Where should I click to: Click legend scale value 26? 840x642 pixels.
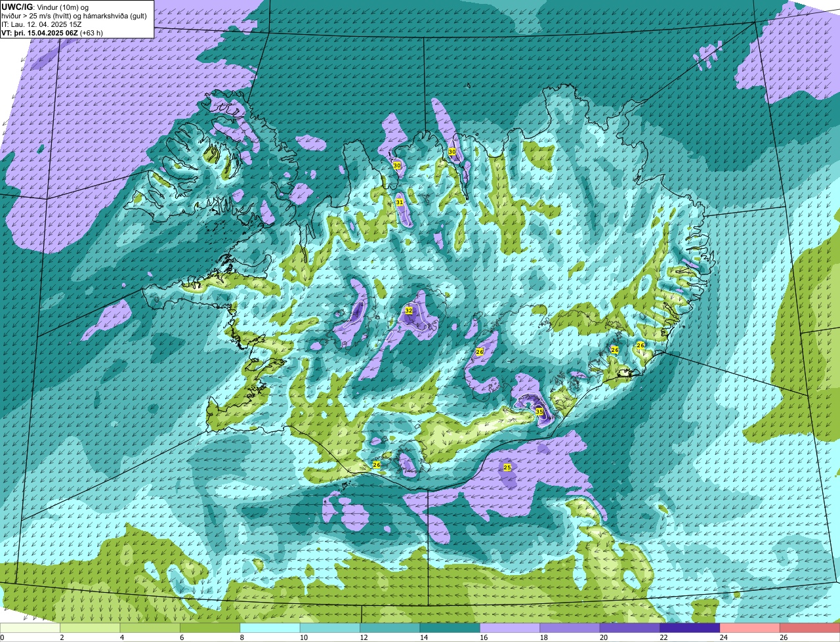click(784, 637)
